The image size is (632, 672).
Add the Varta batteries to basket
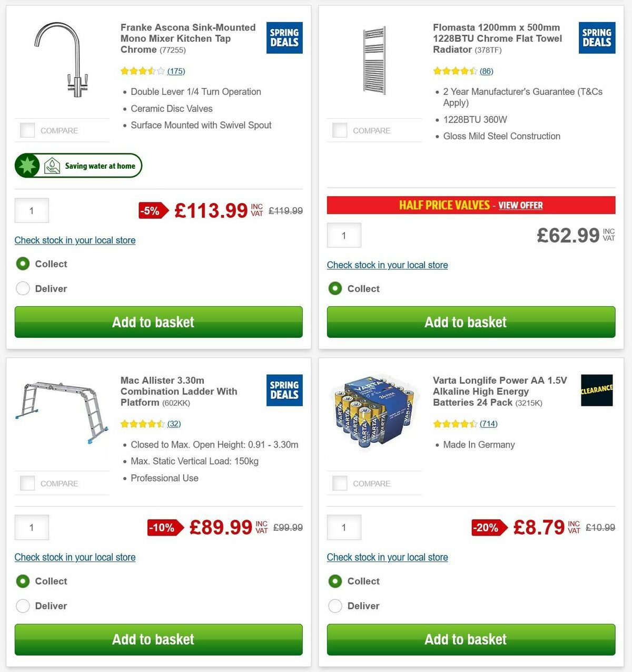[x=465, y=639]
